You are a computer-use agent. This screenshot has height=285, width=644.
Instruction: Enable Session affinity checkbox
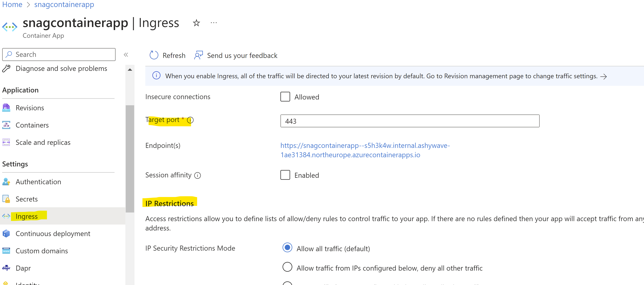click(x=285, y=175)
